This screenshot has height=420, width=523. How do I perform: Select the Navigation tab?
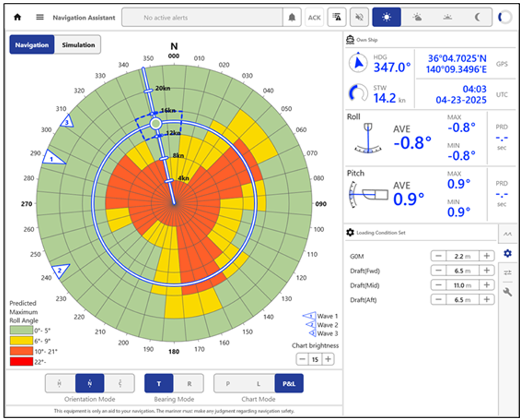click(x=32, y=45)
